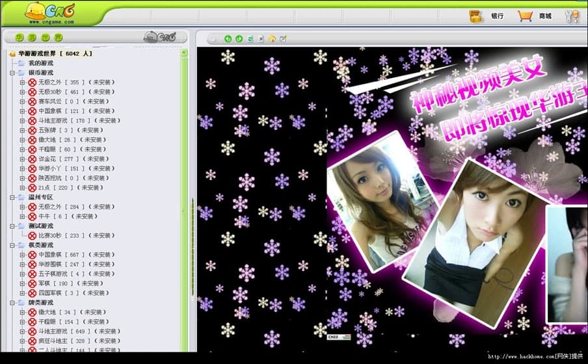The height and width of the screenshot is (364, 588).
Task: Collapse the 温州专区 folder node
Action: 12,197
